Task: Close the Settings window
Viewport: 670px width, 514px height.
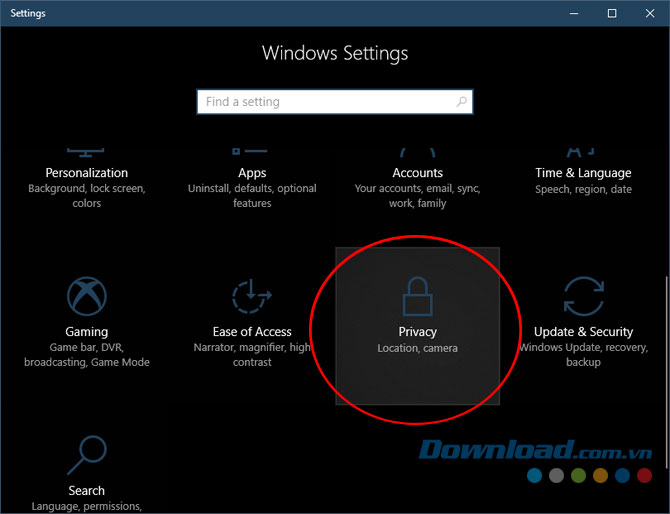Action: click(x=650, y=13)
